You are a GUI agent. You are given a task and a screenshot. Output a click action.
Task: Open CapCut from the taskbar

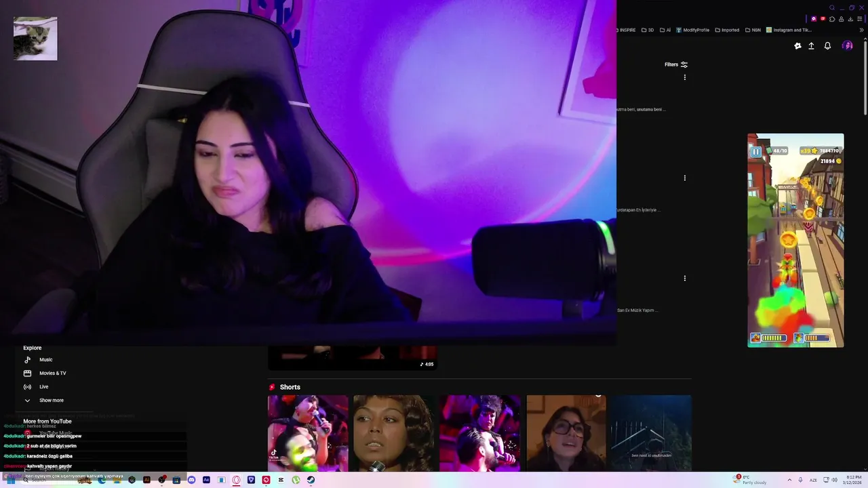[281, 480]
